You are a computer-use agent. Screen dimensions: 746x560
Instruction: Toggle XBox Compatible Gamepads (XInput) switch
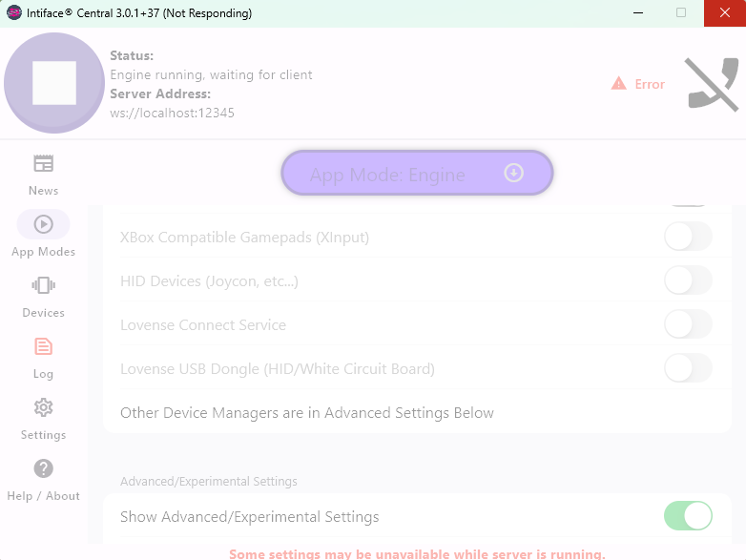[688, 237]
